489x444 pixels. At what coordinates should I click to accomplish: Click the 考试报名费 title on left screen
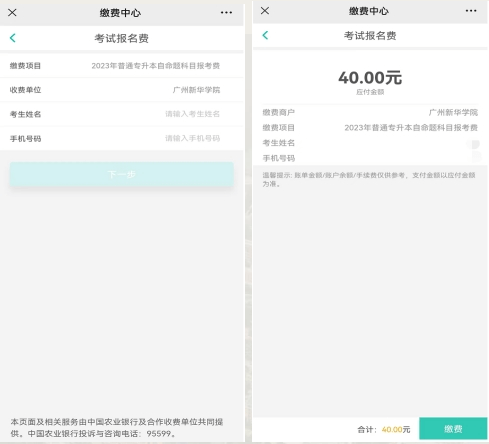121,38
